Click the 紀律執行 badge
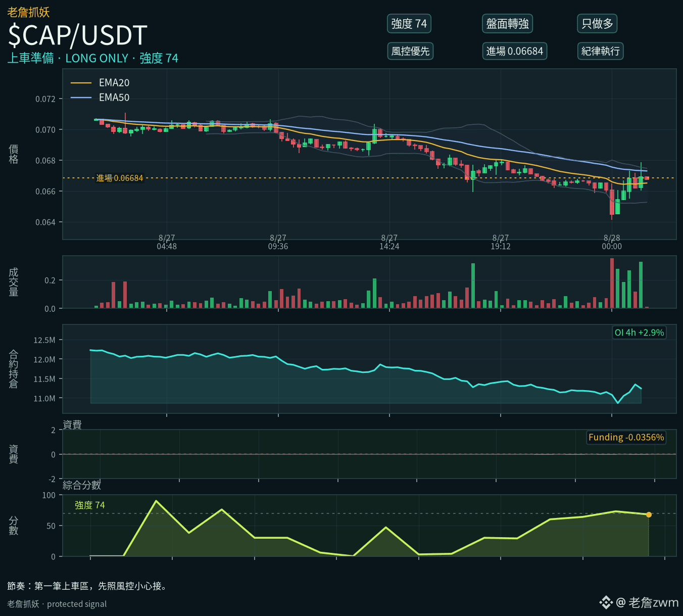 pyautogui.click(x=600, y=51)
